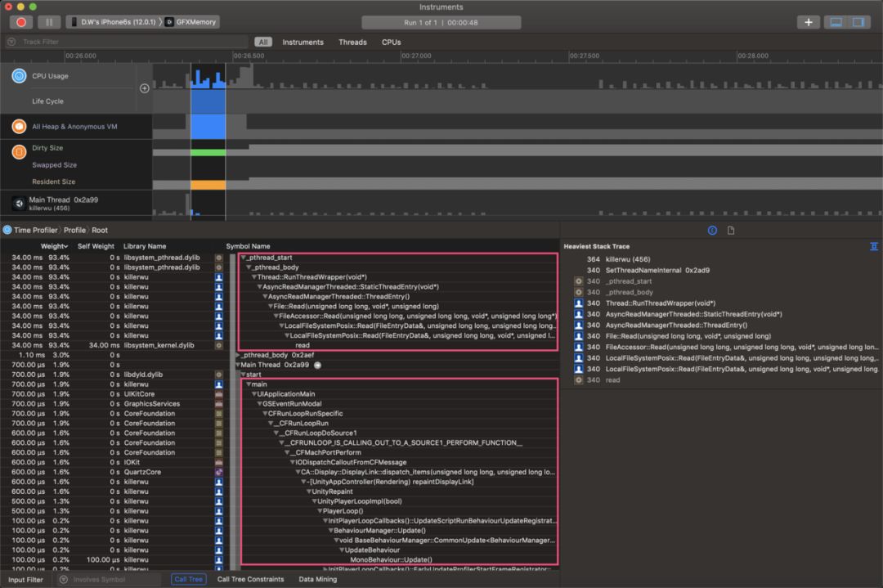Screen dimensions: 883x588
Task: Click the Profile breadcrumb segment
Action: tap(75, 231)
